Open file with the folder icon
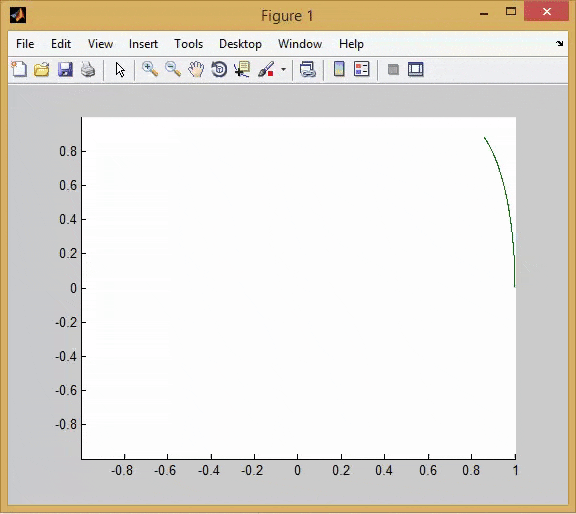The width and height of the screenshot is (576, 514). pos(42,69)
